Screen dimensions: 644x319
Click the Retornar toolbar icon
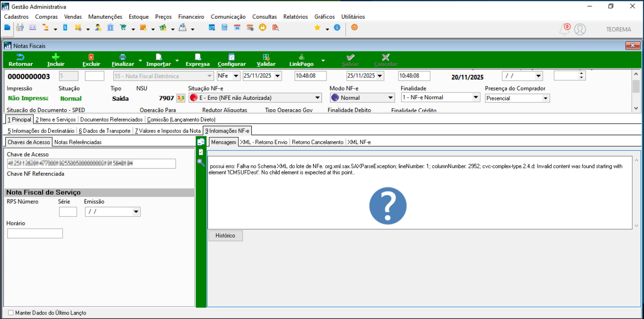click(20, 57)
